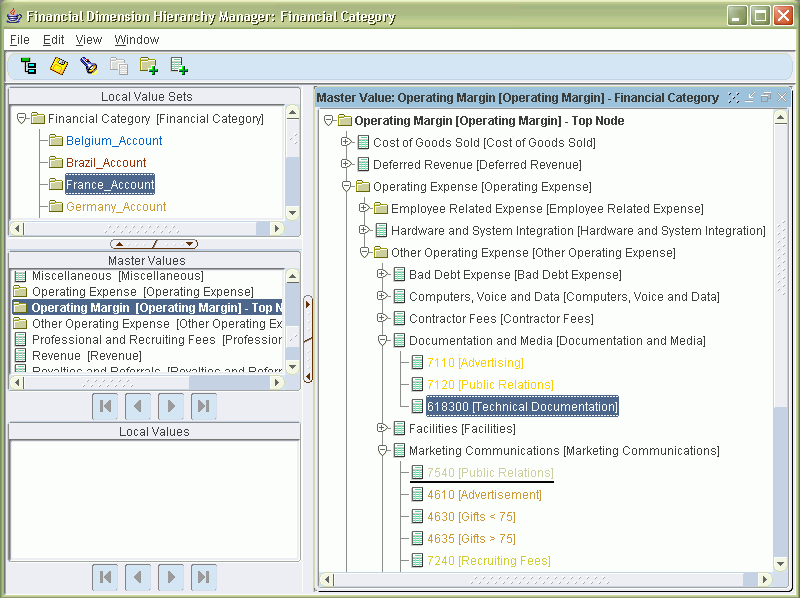Image resolution: width=800 pixels, height=598 pixels.
Task: Expand Computers, Voice and Data node
Action: click(x=382, y=296)
